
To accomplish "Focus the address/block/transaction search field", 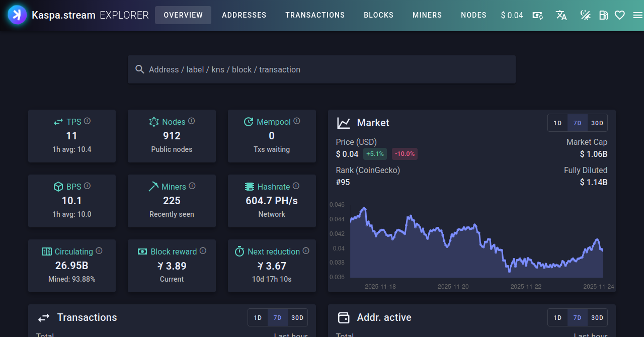I will [322, 69].
